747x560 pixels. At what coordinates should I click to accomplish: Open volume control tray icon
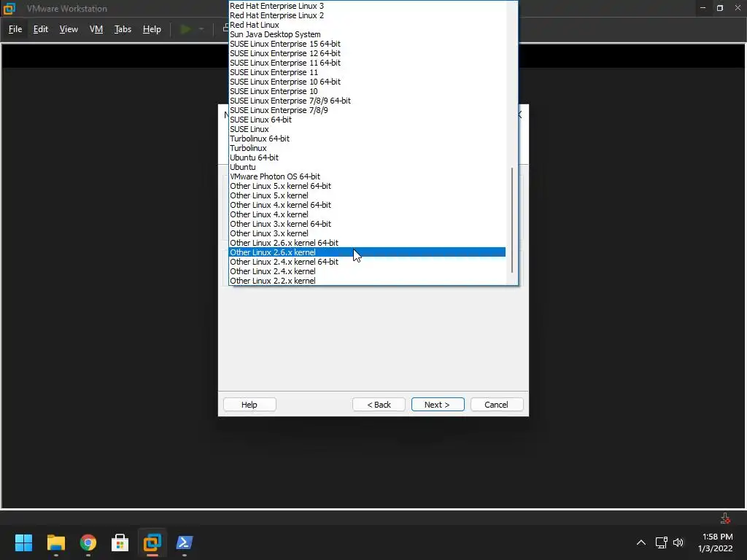678,542
